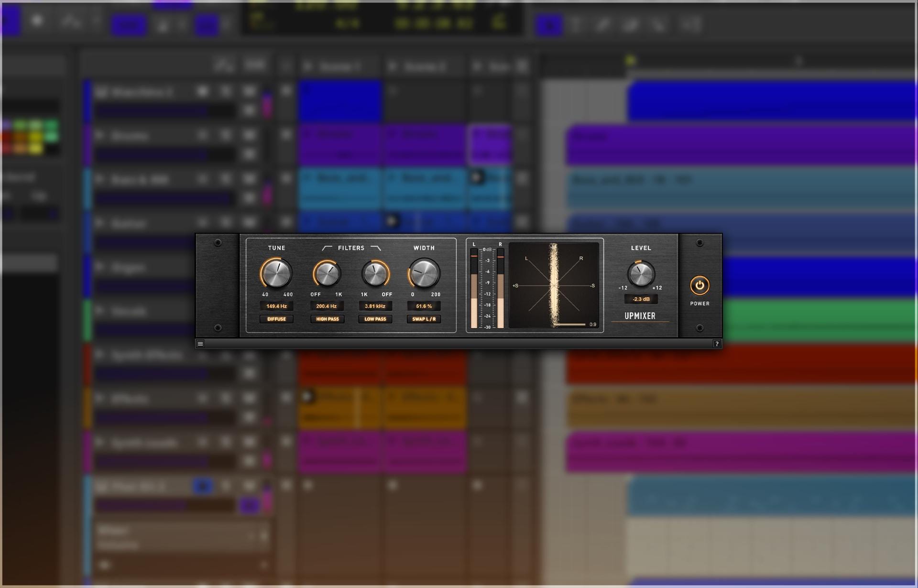918x588 pixels.
Task: Click the FILTERS section label
Action: (x=351, y=248)
